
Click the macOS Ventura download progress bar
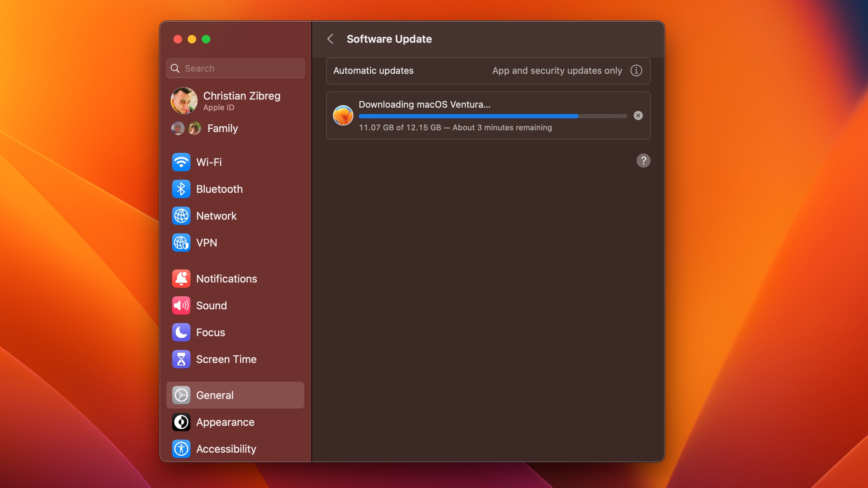pyautogui.click(x=493, y=116)
